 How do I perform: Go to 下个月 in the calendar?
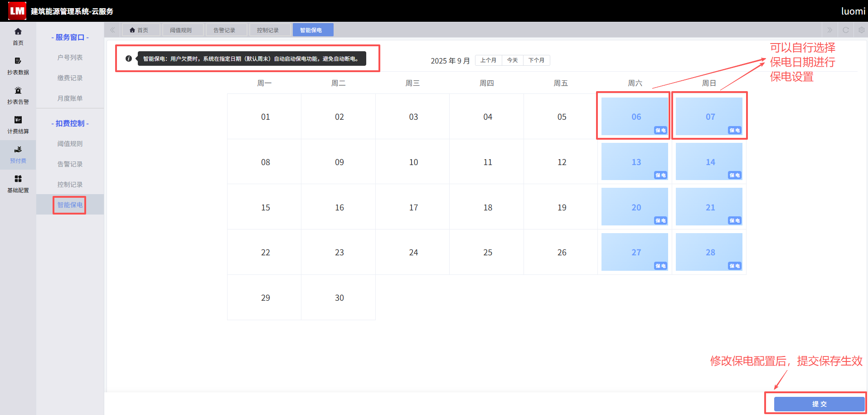[536, 60]
